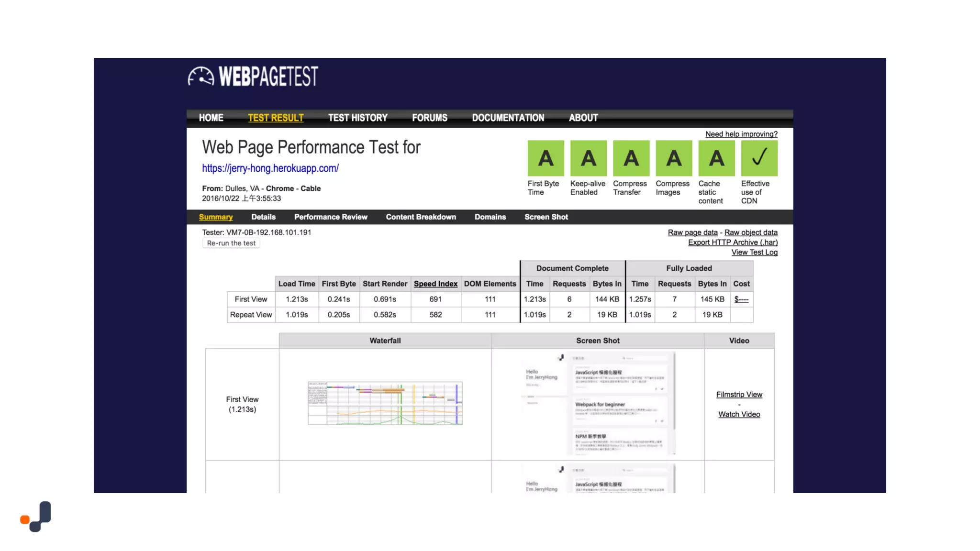Go to the Forums nav item
Image resolution: width=980 pixels, height=551 pixels.
tap(429, 118)
